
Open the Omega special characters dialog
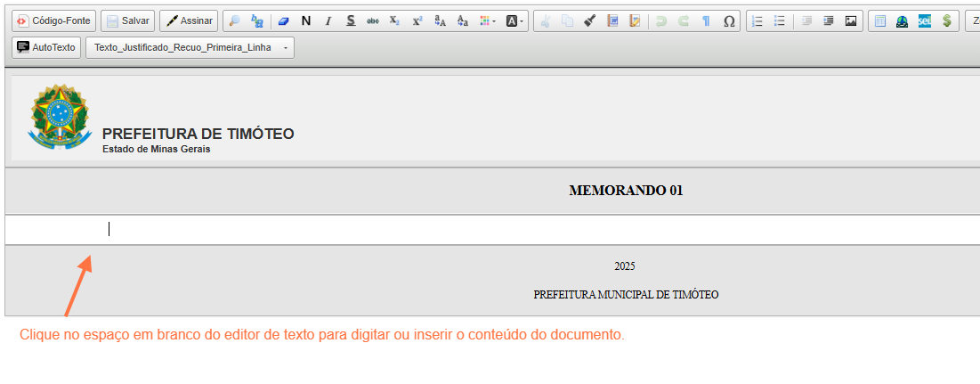click(729, 20)
